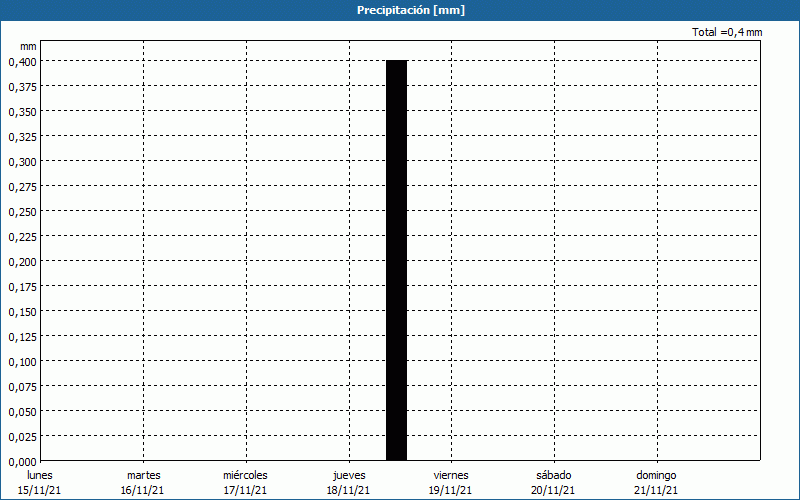
Task: Click the 0,400 axis value
Action: tap(22, 62)
